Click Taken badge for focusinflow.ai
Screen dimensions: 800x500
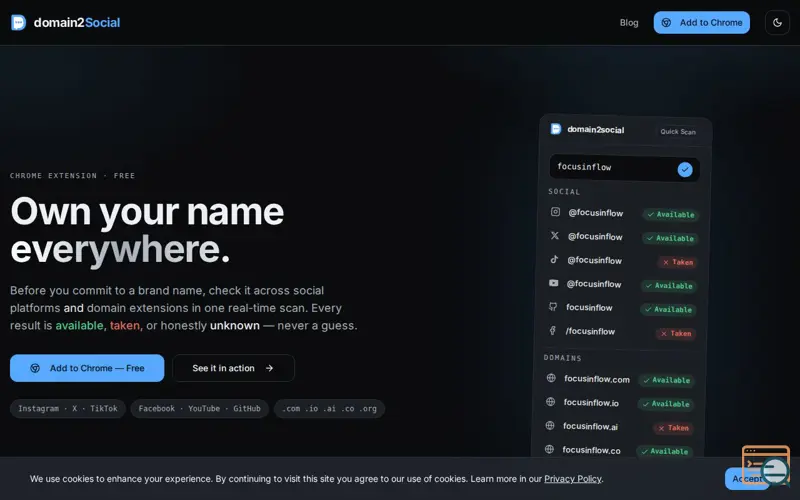coord(673,428)
